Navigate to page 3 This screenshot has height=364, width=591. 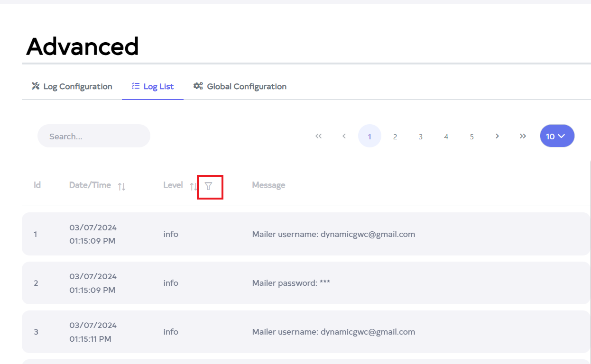click(x=421, y=136)
